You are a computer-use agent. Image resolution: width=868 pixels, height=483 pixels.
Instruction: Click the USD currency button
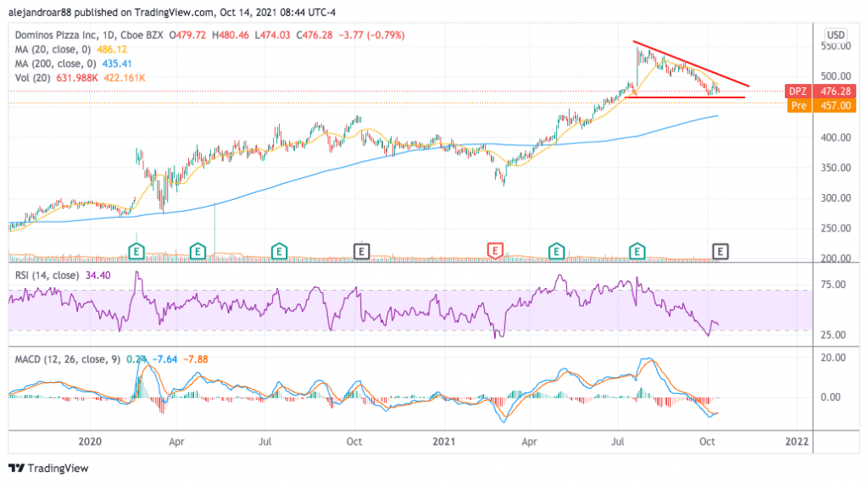835,35
